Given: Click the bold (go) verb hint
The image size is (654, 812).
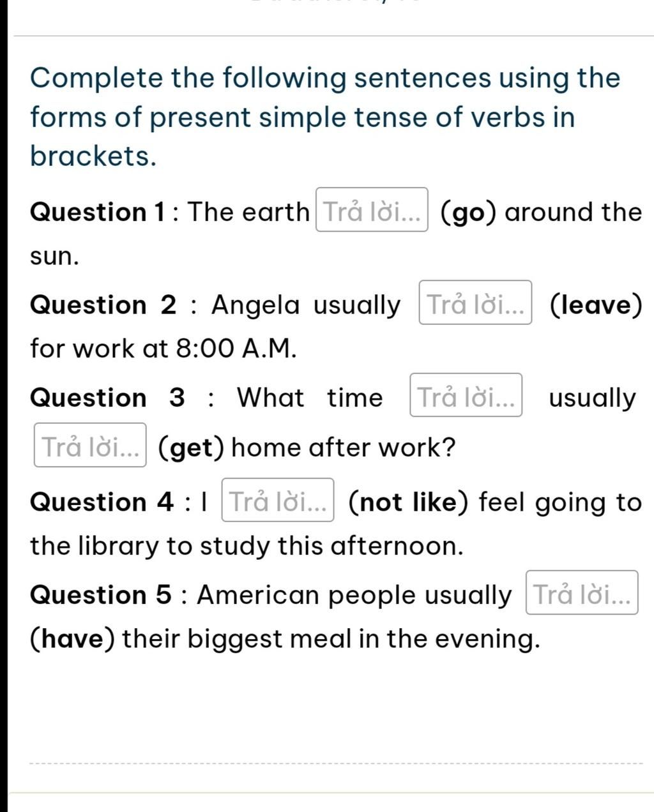Looking at the screenshot, I should 468,213.
